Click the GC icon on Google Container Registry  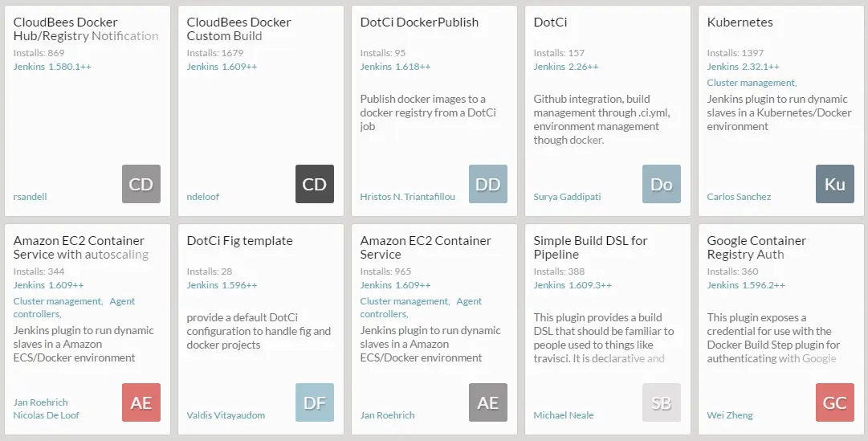click(x=835, y=402)
